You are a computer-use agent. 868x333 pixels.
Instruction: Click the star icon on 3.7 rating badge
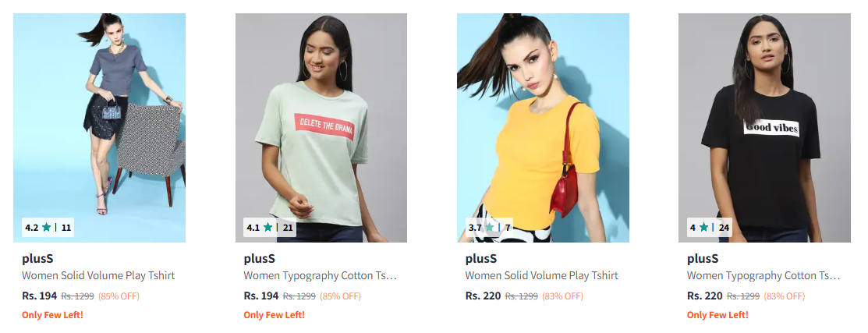[x=489, y=227]
